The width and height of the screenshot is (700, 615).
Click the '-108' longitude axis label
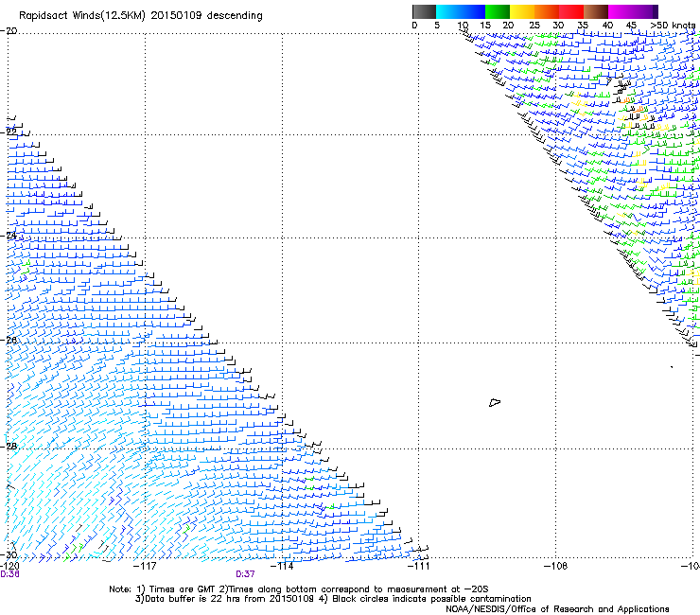coord(556,566)
